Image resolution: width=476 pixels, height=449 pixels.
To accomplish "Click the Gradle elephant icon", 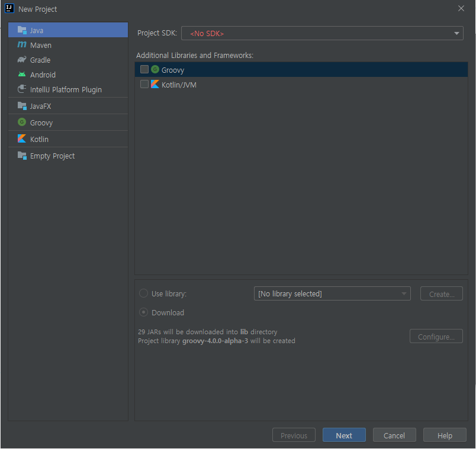I will 22,60.
